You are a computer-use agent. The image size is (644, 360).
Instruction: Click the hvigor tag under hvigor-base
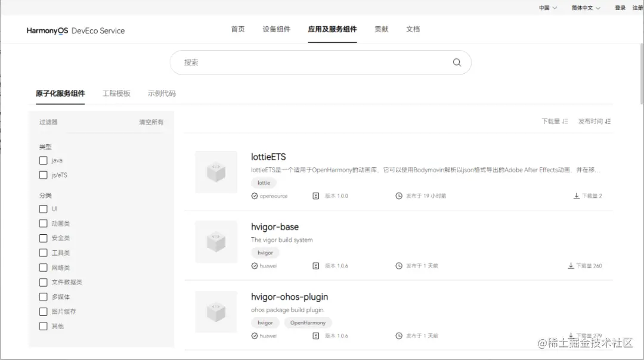click(x=265, y=253)
